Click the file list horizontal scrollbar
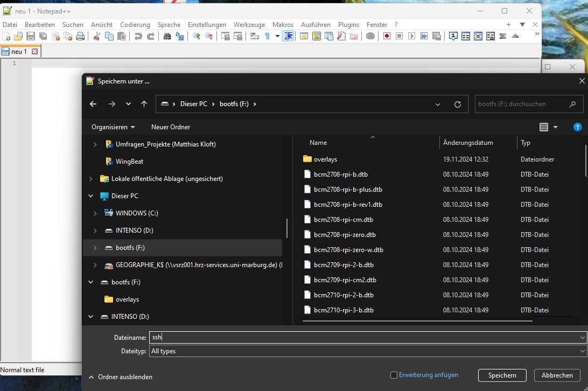This screenshot has height=391, width=588. tap(417, 321)
